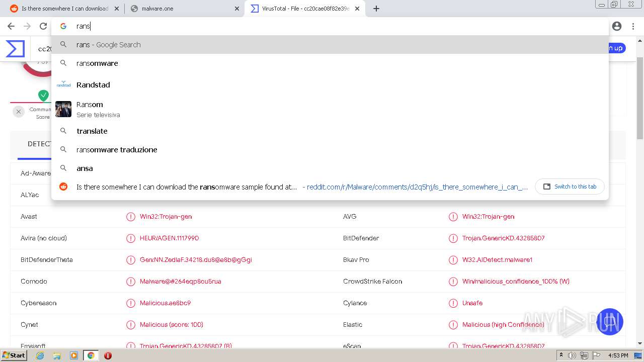
Task: Open a new browser tab
Action: click(x=376, y=9)
